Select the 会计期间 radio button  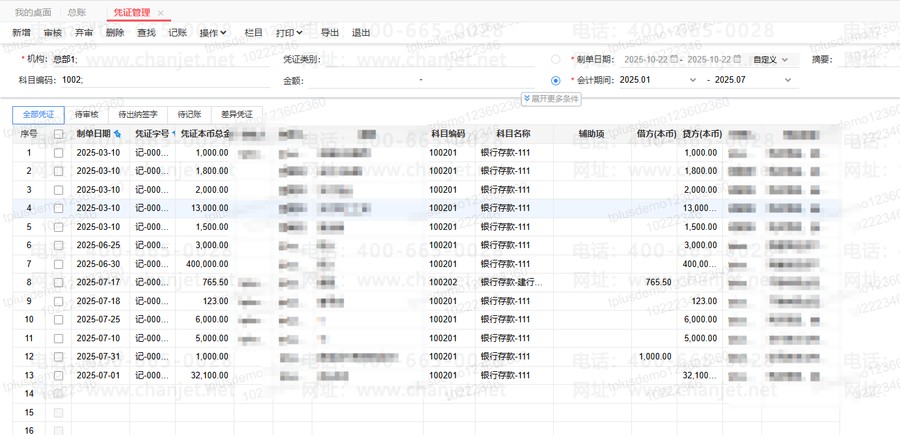(556, 80)
